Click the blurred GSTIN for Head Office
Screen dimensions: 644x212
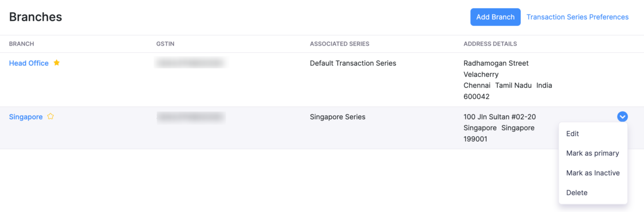click(191, 63)
